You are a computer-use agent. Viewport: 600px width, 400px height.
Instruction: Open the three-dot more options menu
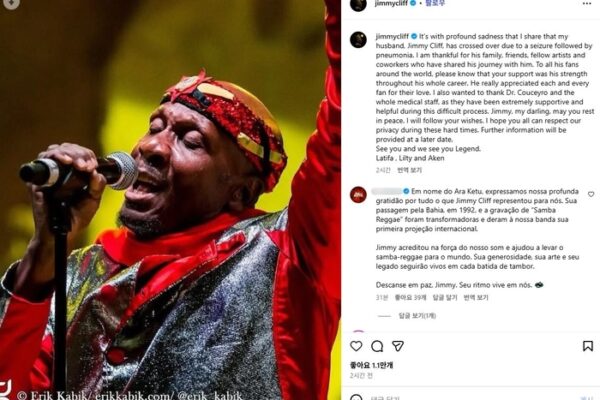[587, 3]
